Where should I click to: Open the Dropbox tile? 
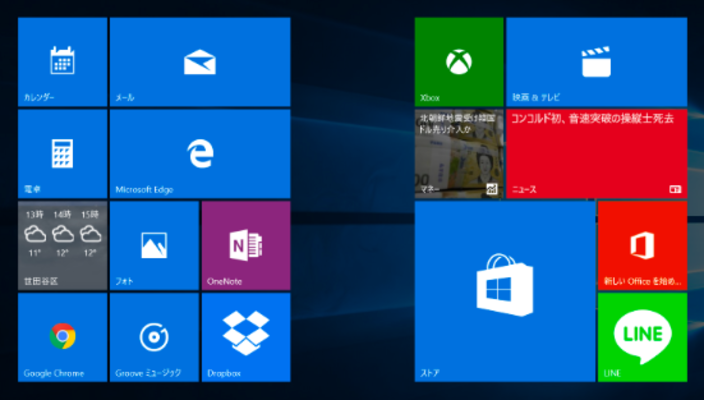(246, 337)
